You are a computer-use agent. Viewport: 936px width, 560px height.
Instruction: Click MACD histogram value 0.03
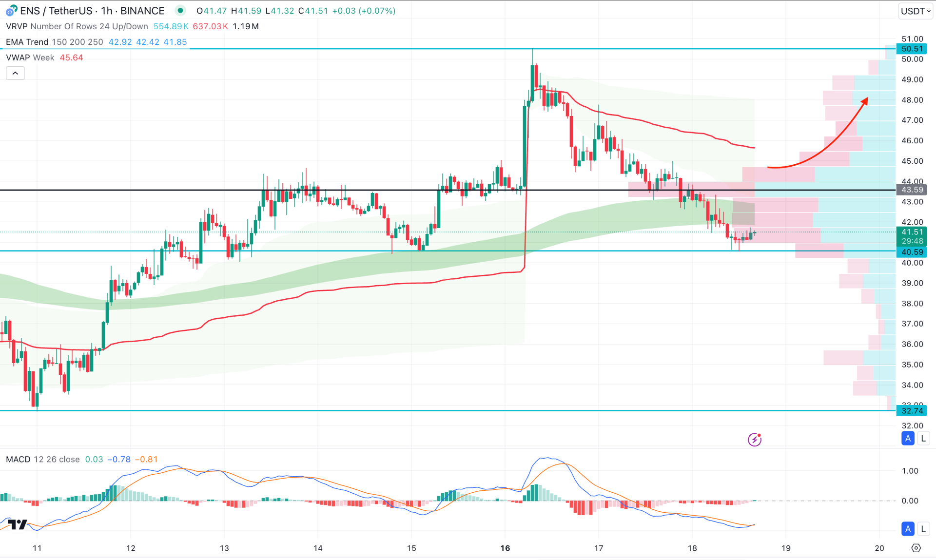point(94,459)
